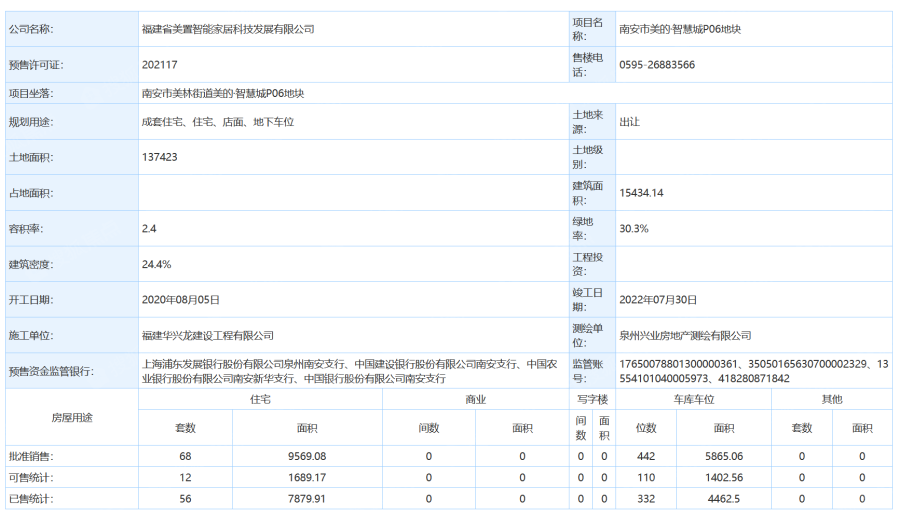Viewport: 900px width, 516px height.
Task: Click the 绿地率 label
Action: (x=583, y=228)
